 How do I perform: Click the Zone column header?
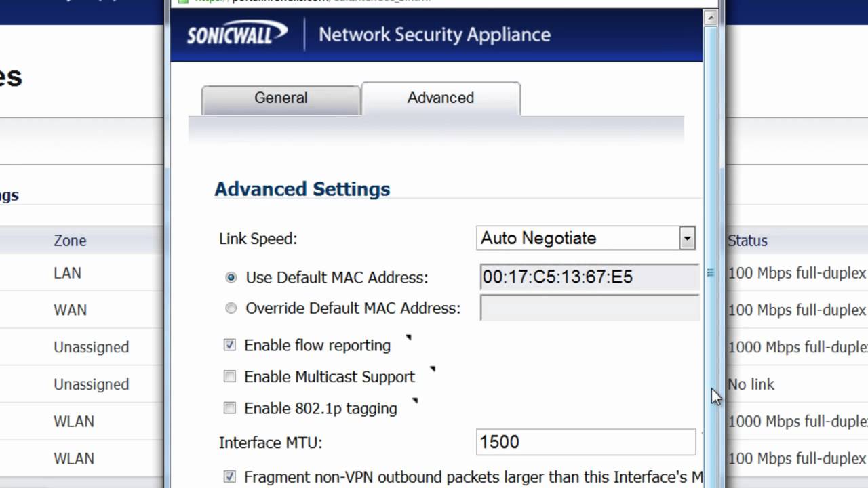(x=70, y=241)
